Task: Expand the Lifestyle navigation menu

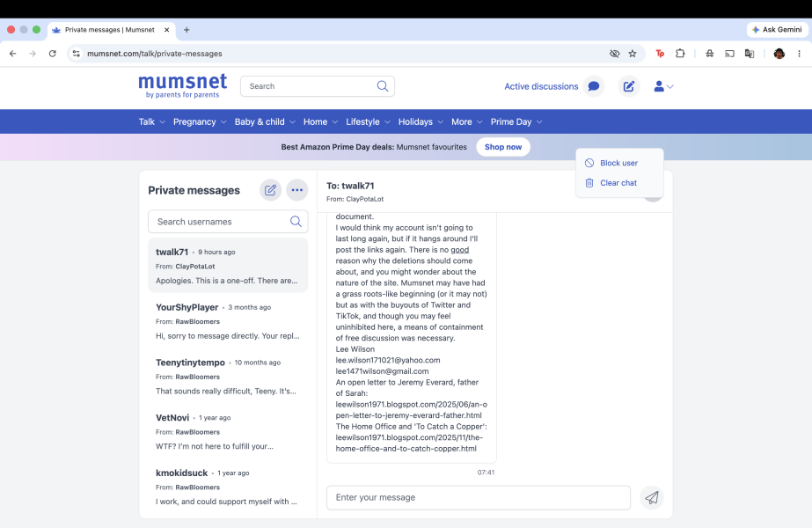Action: pyautogui.click(x=369, y=121)
